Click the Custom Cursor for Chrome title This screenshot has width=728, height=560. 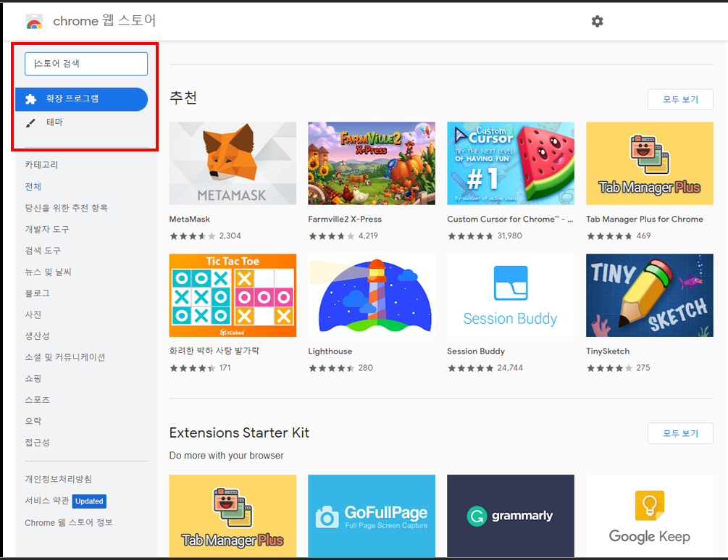pos(510,220)
